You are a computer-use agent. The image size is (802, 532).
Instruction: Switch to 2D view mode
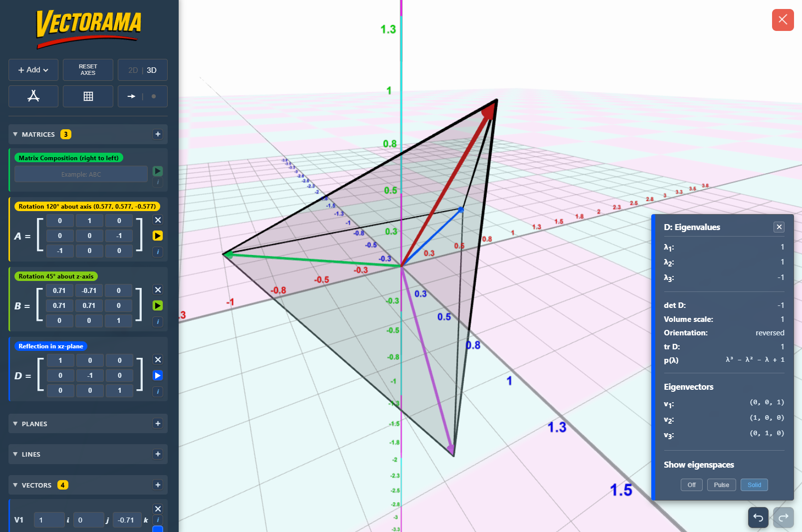pos(133,70)
